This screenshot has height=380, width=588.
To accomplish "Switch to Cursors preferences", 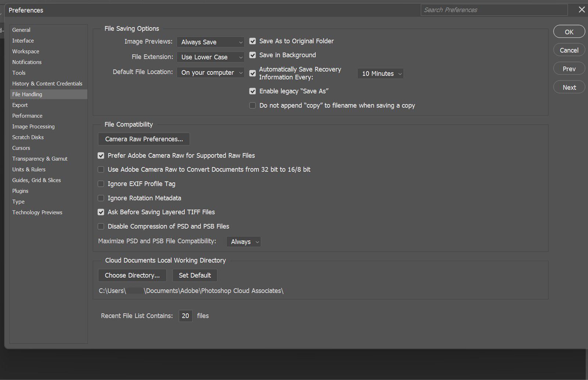I will coord(21,148).
